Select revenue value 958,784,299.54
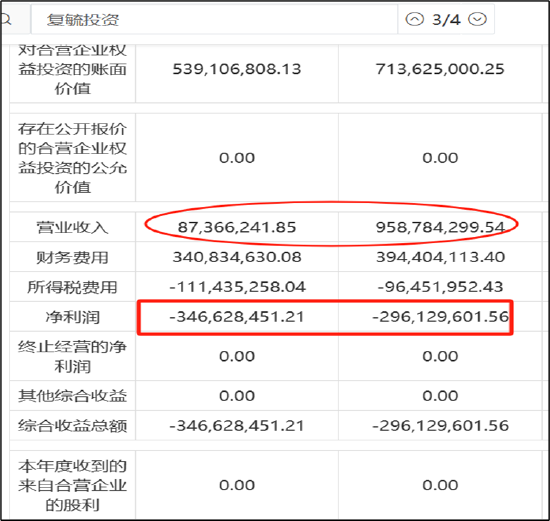The height and width of the screenshot is (521, 550). coord(440,227)
